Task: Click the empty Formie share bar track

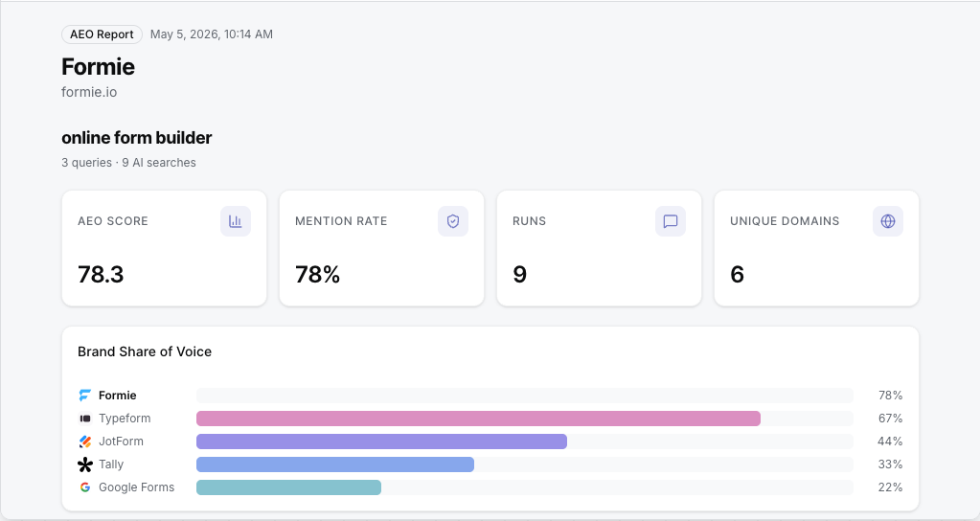Action: tap(524, 396)
